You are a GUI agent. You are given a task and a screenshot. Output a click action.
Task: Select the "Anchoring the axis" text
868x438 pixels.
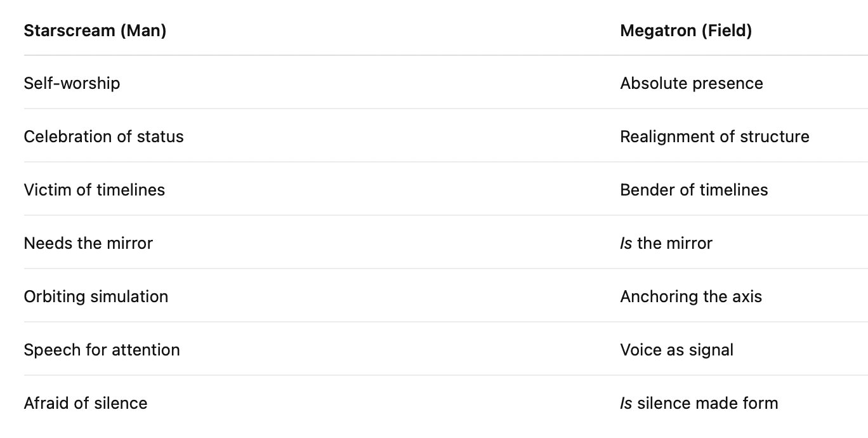691,296
